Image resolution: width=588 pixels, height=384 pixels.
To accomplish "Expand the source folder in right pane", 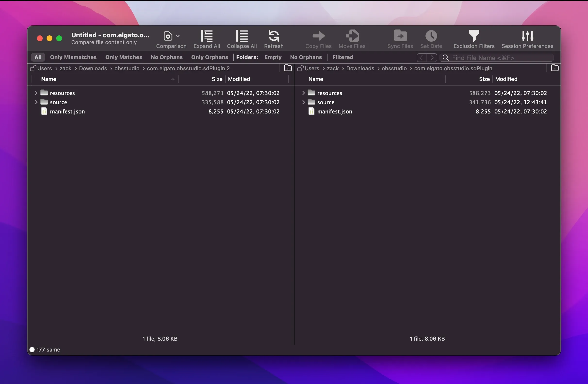I will tap(303, 102).
